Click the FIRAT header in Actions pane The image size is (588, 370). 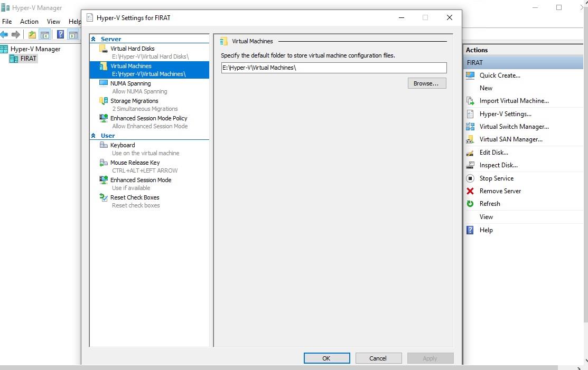point(523,62)
